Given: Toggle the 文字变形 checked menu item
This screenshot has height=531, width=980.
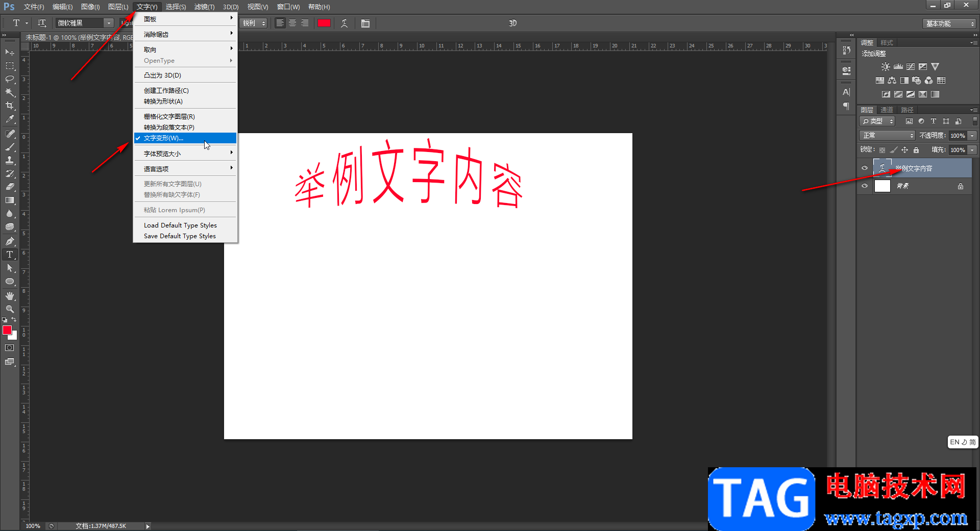Looking at the screenshot, I should (x=185, y=138).
